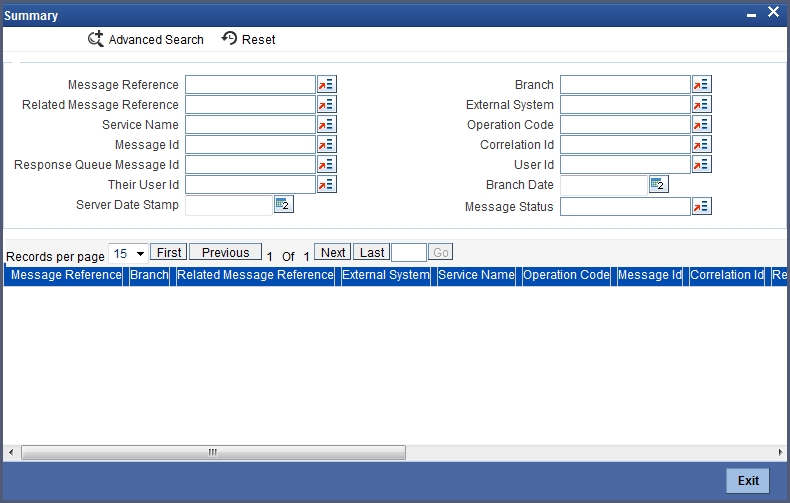Screen dimensions: 790x503
Task: Focus the Server Date Stamp input
Action: click(x=229, y=205)
